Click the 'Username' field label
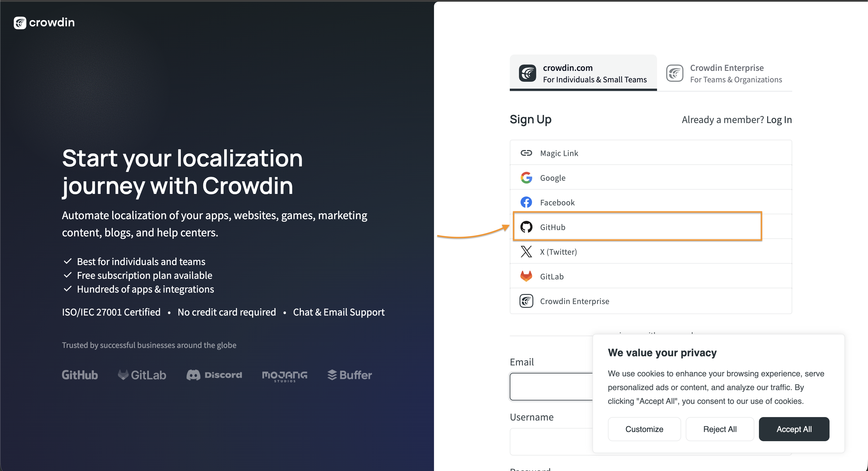Screen dimensions: 868x471 [531, 417]
